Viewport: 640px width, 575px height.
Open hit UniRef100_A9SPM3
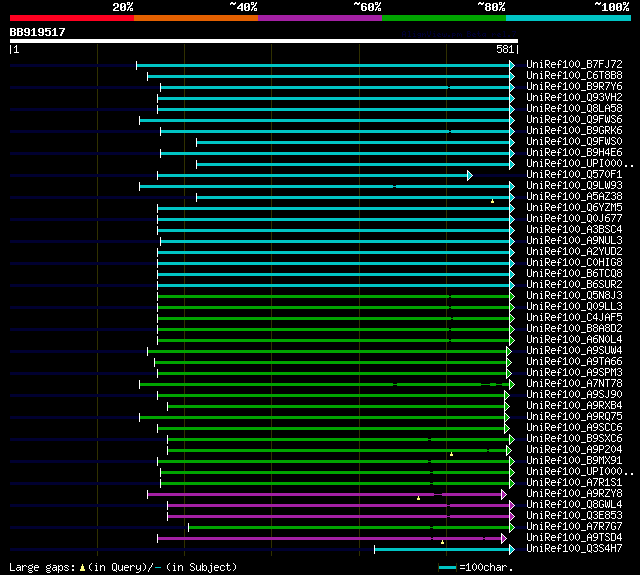tap(574, 373)
